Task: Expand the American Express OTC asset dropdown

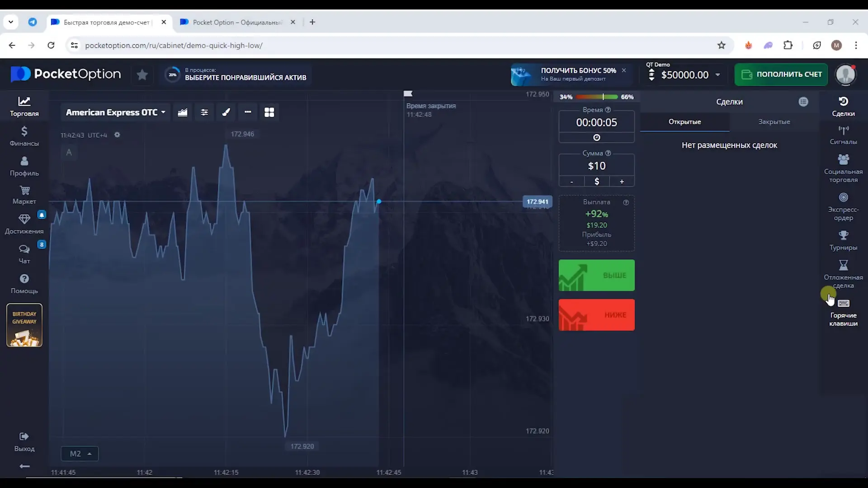Action: (115, 112)
